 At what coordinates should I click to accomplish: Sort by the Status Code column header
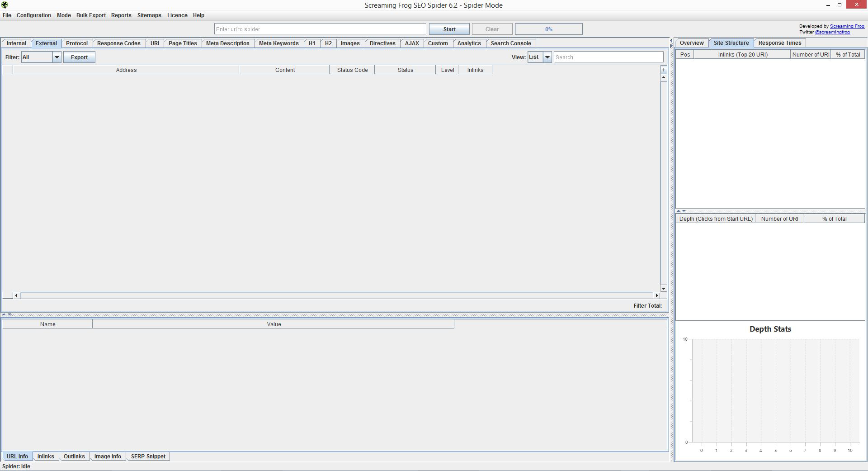pyautogui.click(x=352, y=70)
